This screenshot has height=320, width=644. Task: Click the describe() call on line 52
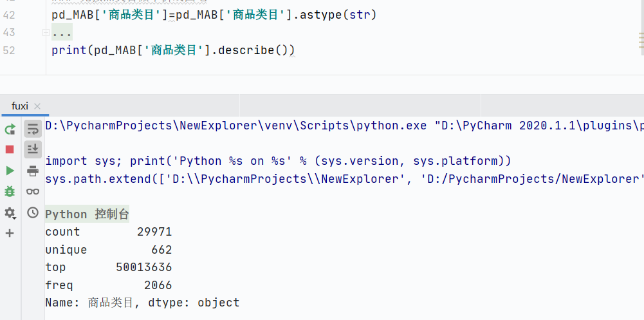click(x=255, y=50)
